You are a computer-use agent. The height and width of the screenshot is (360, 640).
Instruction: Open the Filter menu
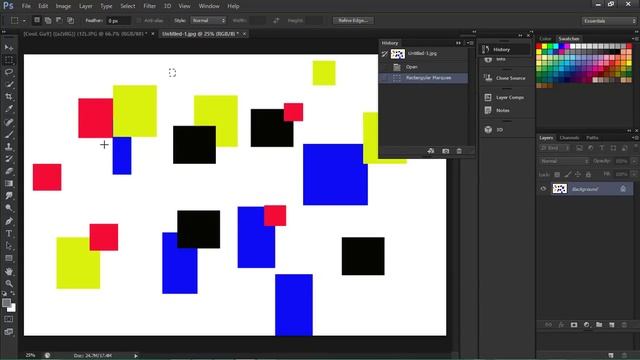[149, 6]
